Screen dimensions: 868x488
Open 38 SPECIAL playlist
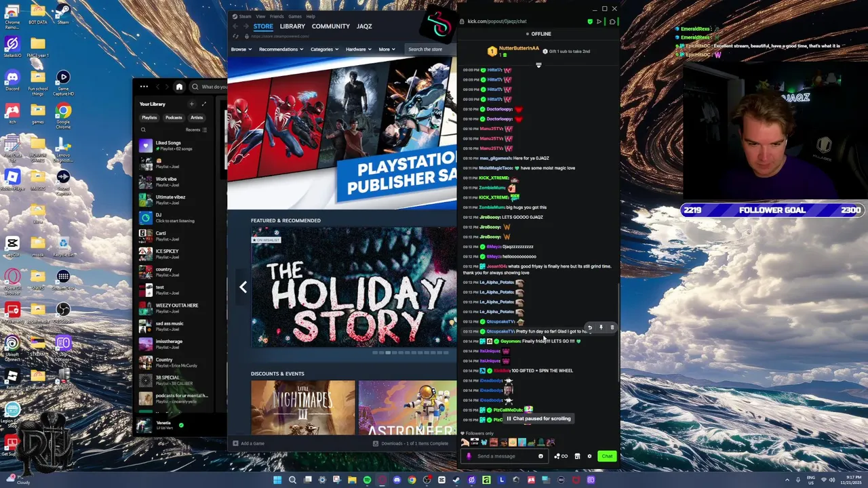(176, 380)
